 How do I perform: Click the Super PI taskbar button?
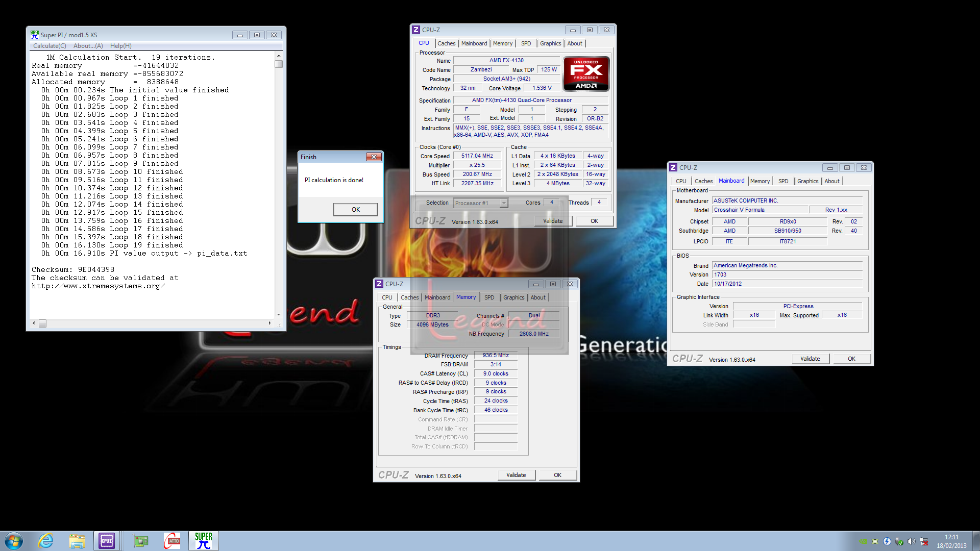point(204,541)
